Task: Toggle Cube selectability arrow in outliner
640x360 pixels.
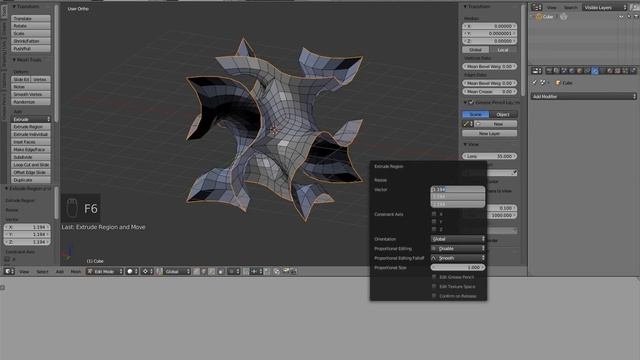Action: [x=629, y=17]
